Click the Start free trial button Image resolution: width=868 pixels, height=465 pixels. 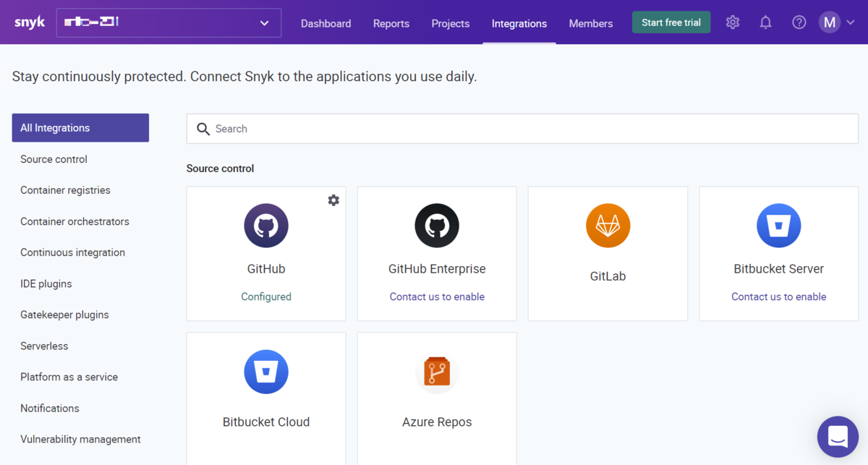point(671,22)
